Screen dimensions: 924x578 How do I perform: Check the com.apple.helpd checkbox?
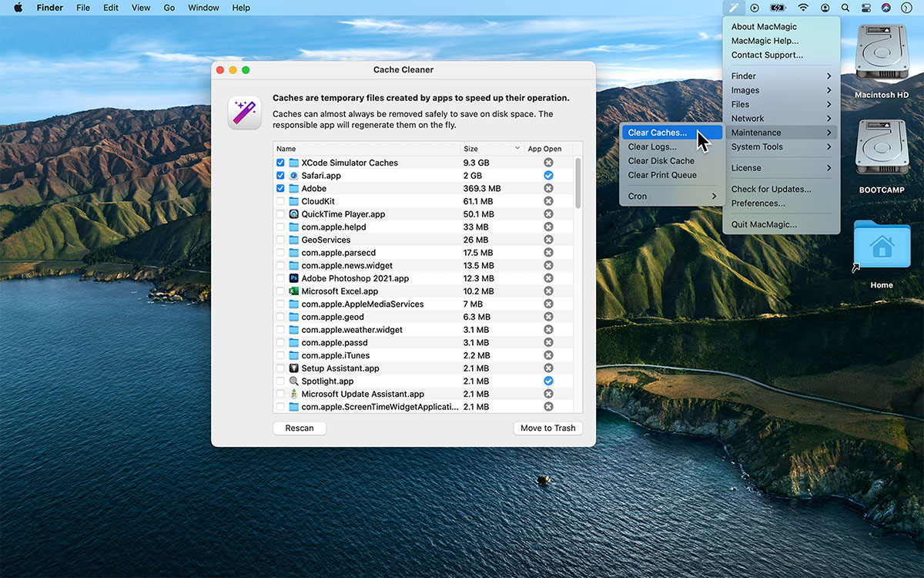pyautogui.click(x=280, y=227)
